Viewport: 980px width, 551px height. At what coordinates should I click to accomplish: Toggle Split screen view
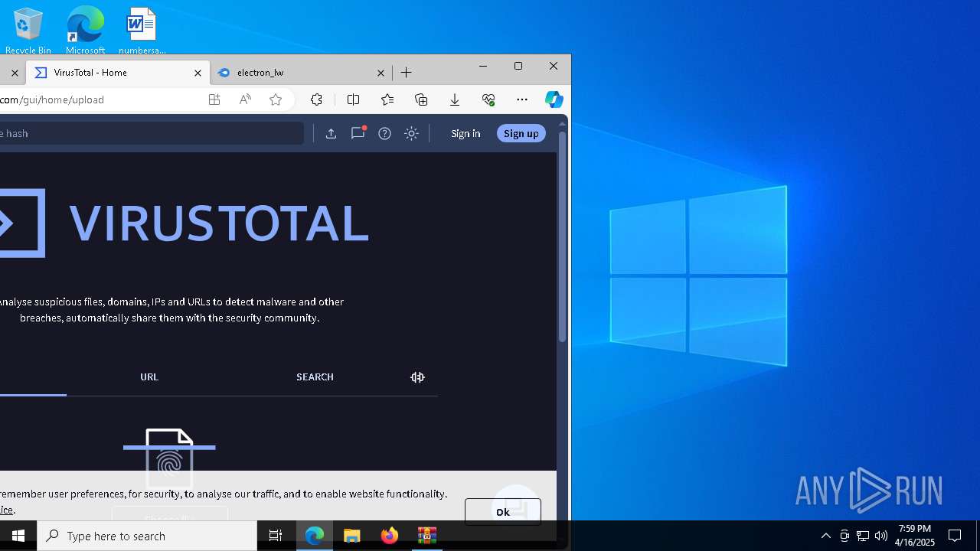point(353,99)
